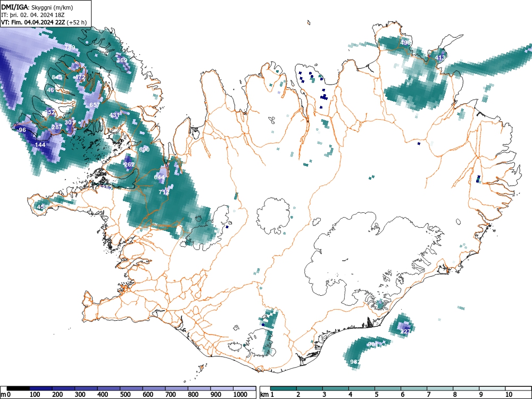Click the '500' tick label in meter legend
Viewport: 532px width, 399px height.
pyautogui.click(x=125, y=395)
